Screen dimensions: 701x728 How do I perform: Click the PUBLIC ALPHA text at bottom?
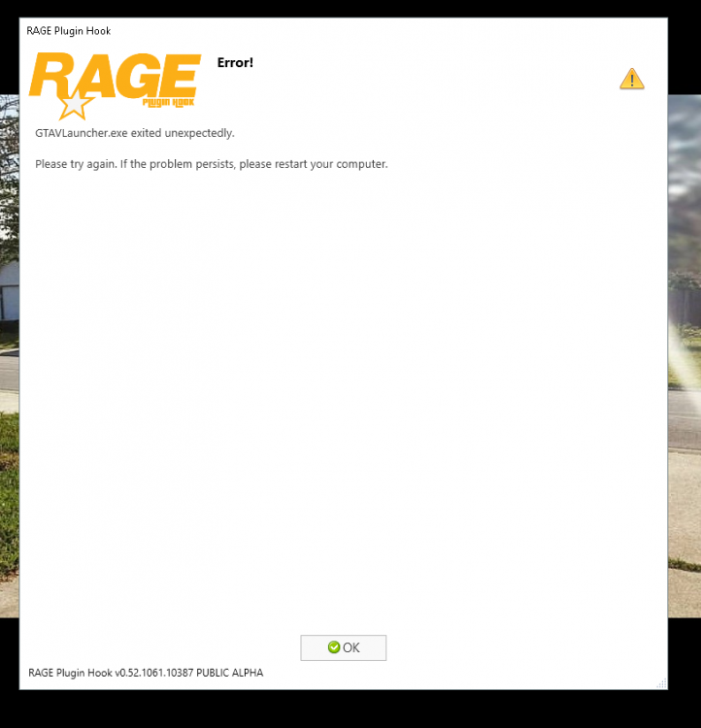click(x=230, y=673)
